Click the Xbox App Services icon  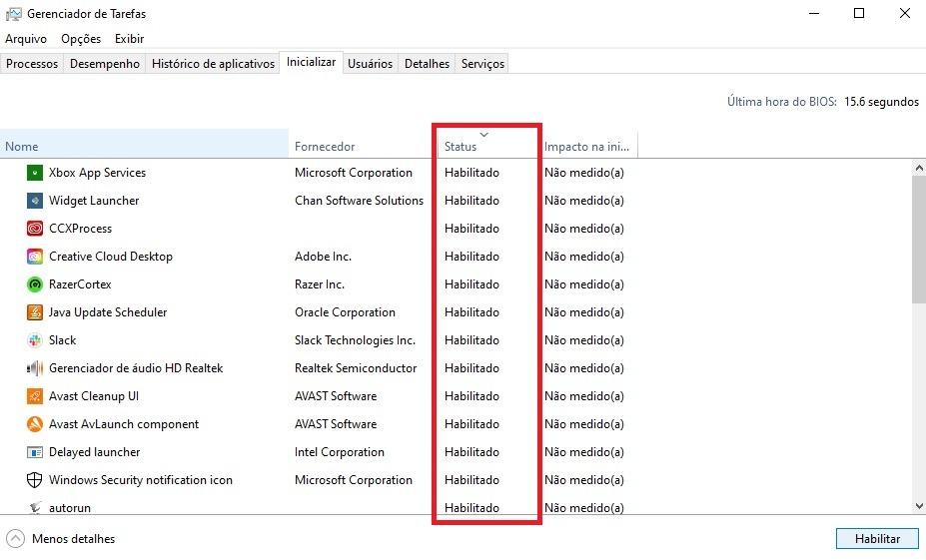[x=35, y=173]
